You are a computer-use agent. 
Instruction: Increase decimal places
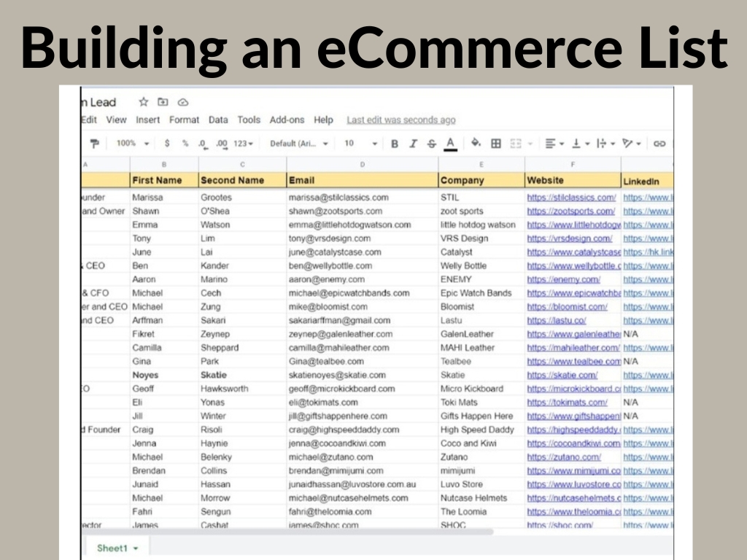pos(222,144)
